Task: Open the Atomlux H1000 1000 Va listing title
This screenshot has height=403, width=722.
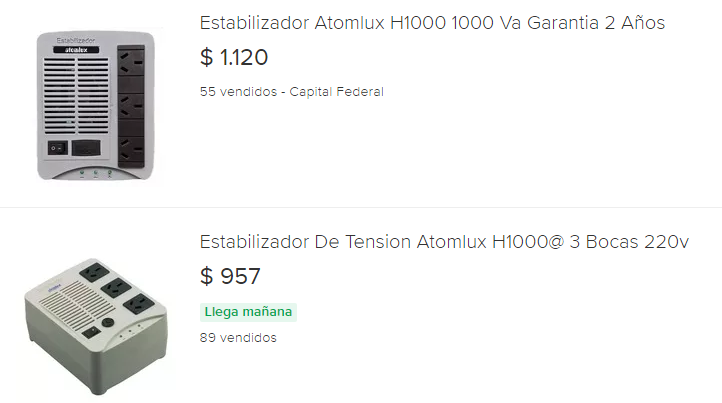Action: click(x=432, y=23)
